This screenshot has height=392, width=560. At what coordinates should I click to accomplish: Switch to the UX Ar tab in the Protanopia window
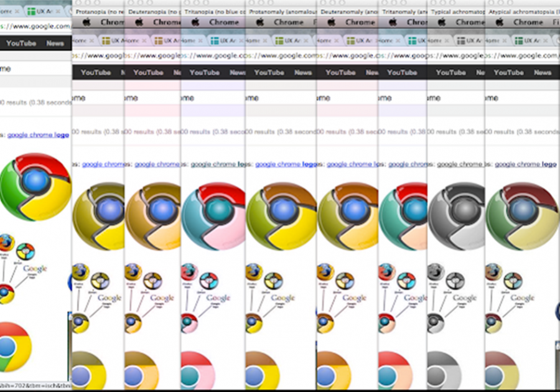point(112,40)
